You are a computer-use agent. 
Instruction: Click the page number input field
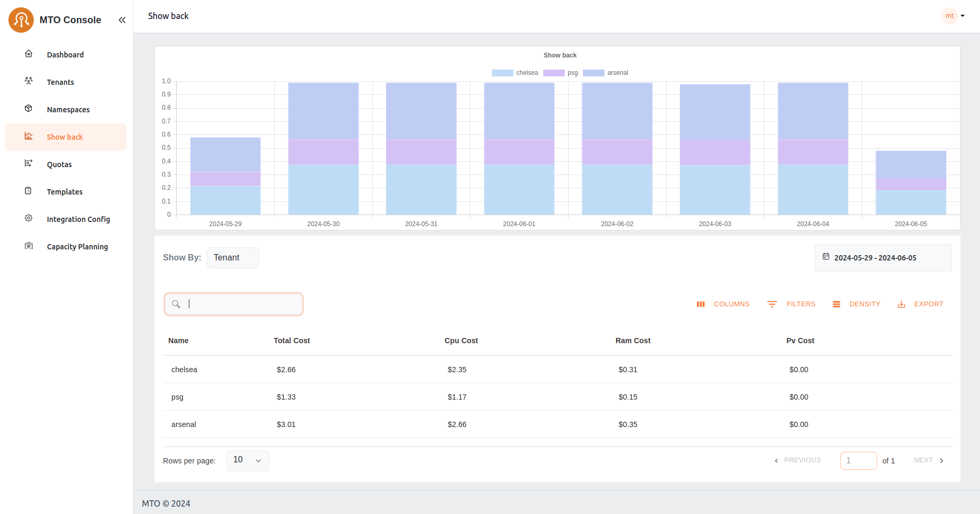(858, 460)
